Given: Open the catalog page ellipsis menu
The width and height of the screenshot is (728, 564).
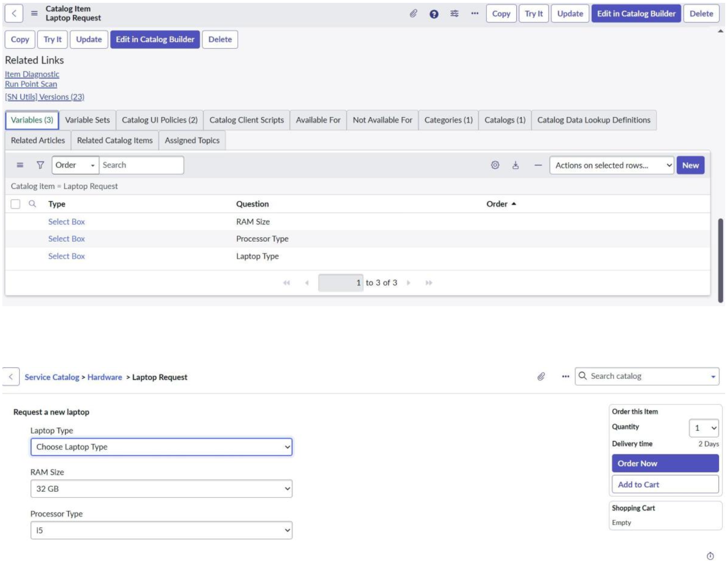Looking at the screenshot, I should pyautogui.click(x=565, y=376).
